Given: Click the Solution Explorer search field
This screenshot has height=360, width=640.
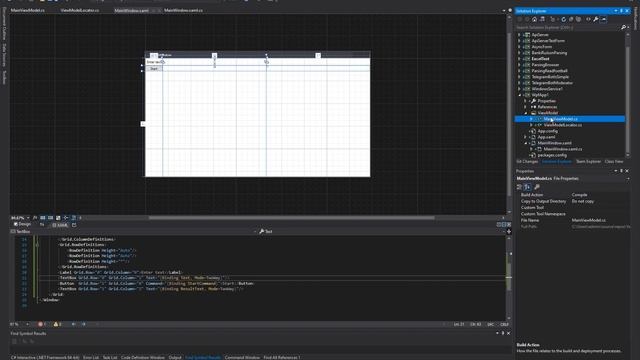Looking at the screenshot, I should (567, 27).
